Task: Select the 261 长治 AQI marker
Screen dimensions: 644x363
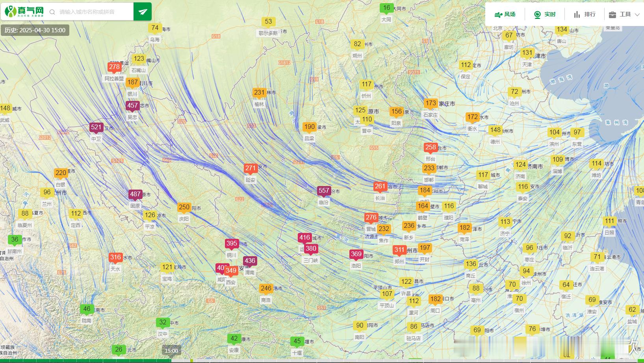Action: pos(380,186)
